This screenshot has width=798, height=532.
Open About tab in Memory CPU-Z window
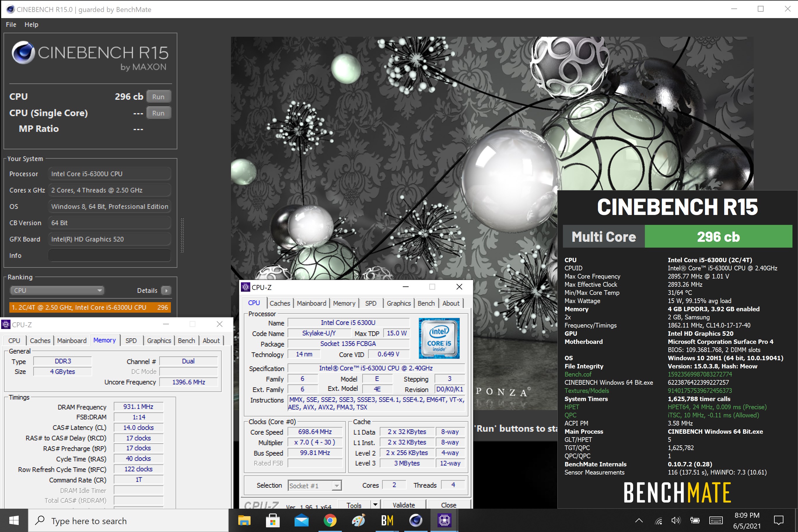[x=211, y=341]
